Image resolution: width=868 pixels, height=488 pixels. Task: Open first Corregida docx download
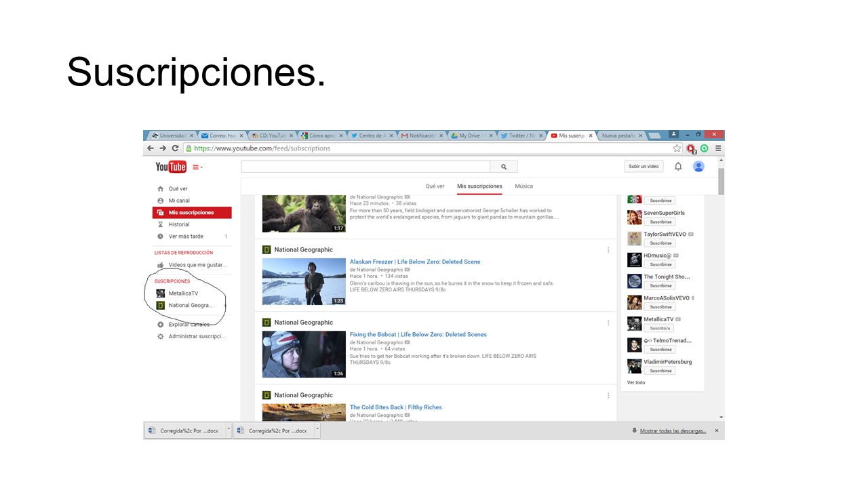(184, 430)
